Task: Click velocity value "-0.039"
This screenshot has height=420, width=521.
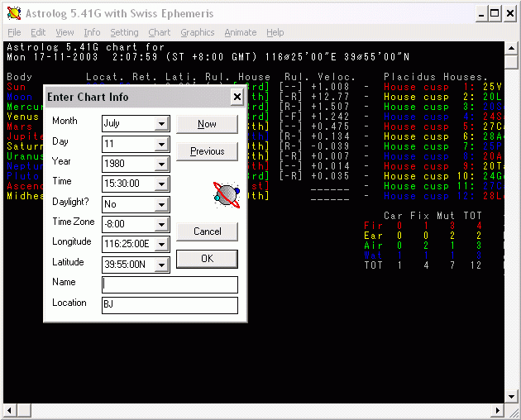Action: pyautogui.click(x=330, y=146)
